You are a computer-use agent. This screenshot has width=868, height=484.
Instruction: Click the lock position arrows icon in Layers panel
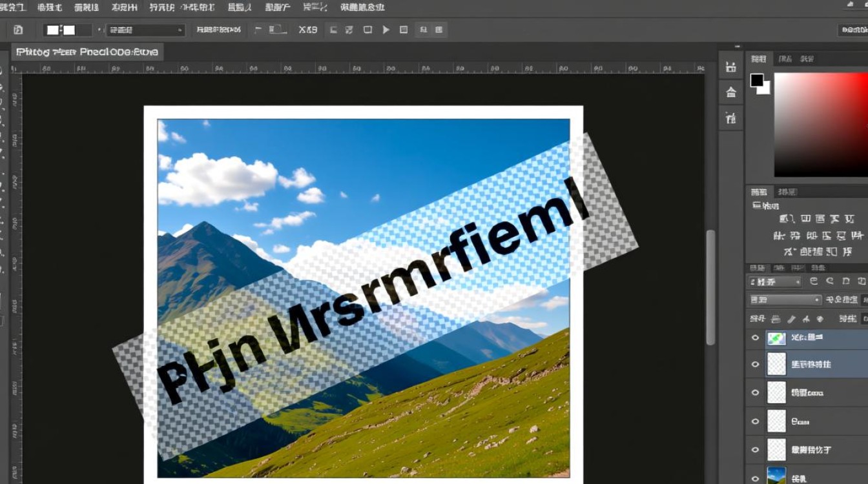point(806,319)
